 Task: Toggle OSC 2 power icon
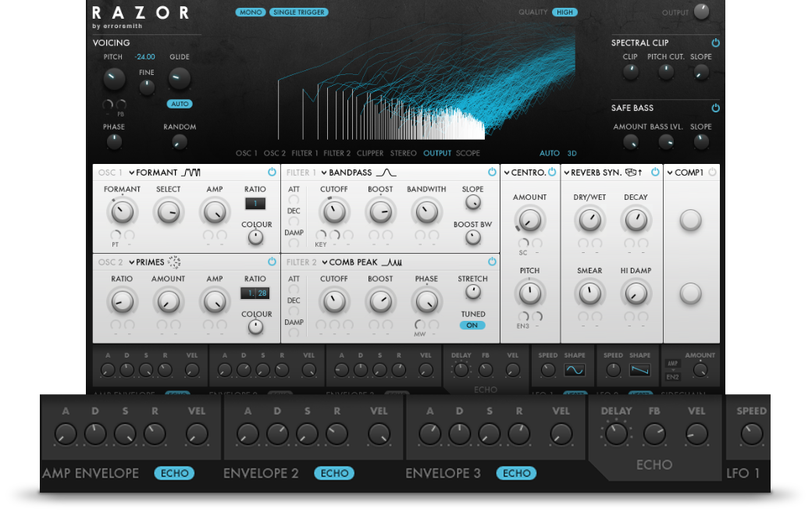pyautogui.click(x=272, y=262)
